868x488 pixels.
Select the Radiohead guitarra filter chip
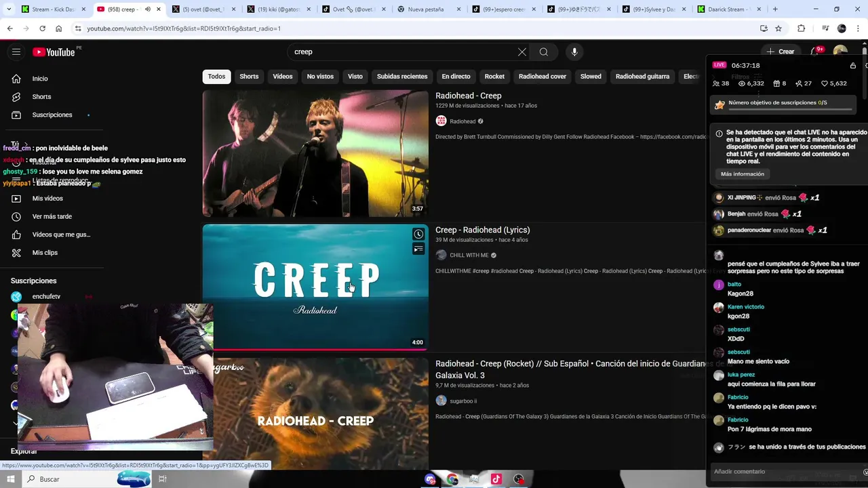[642, 77]
